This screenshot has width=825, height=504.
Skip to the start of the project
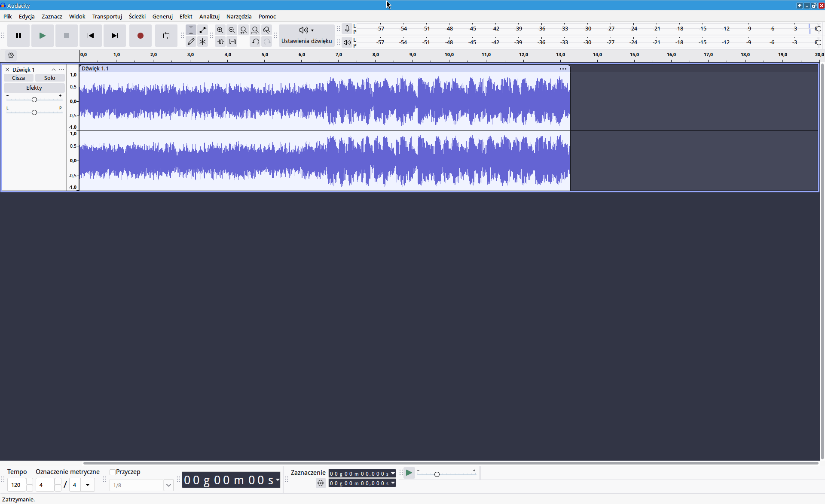coord(90,36)
